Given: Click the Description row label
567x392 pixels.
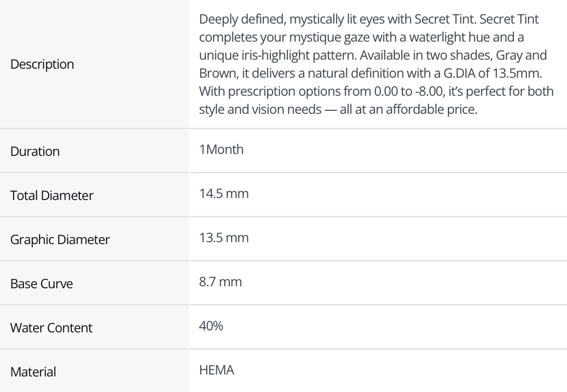Looking at the screenshot, I should click(42, 64).
